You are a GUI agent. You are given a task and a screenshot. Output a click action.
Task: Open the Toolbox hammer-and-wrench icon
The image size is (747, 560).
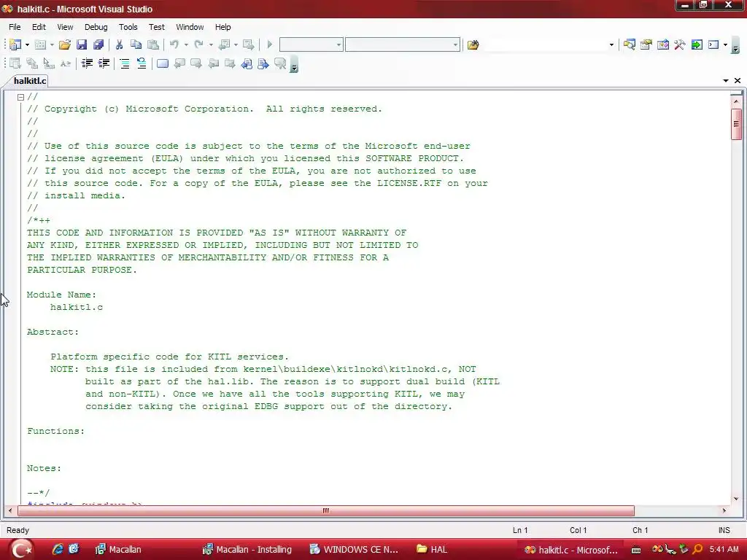pos(680,44)
